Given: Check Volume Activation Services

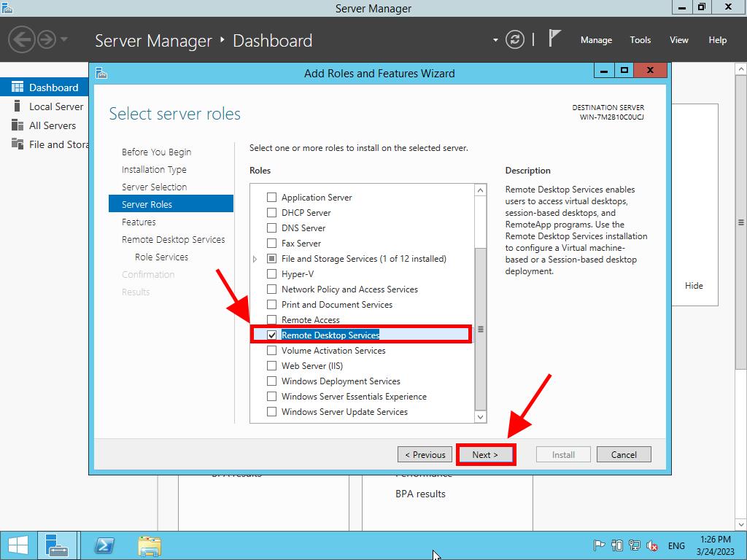Looking at the screenshot, I should (x=271, y=351).
